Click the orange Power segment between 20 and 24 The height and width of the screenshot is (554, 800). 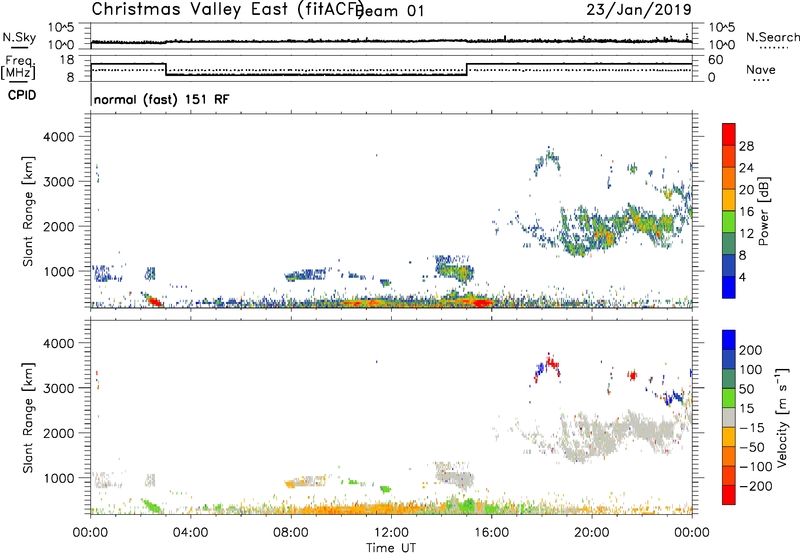tap(729, 178)
